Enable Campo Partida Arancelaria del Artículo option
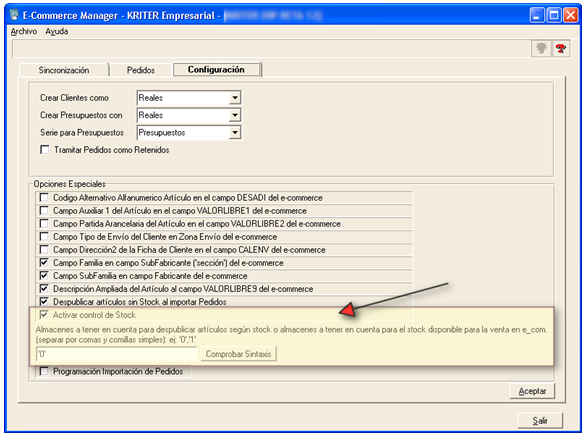Viewport: 583px width, 435px height. click(44, 224)
